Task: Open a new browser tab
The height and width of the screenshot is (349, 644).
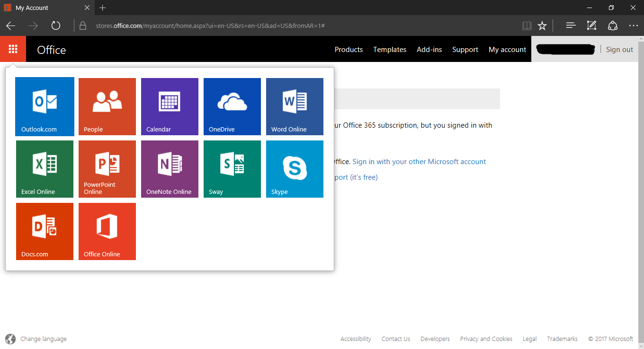Action: 103,8
